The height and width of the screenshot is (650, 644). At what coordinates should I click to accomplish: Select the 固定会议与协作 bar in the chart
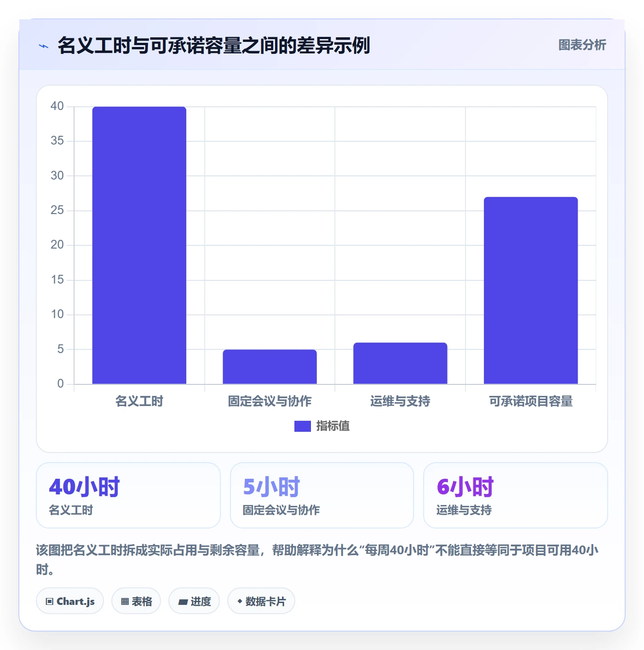click(270, 367)
